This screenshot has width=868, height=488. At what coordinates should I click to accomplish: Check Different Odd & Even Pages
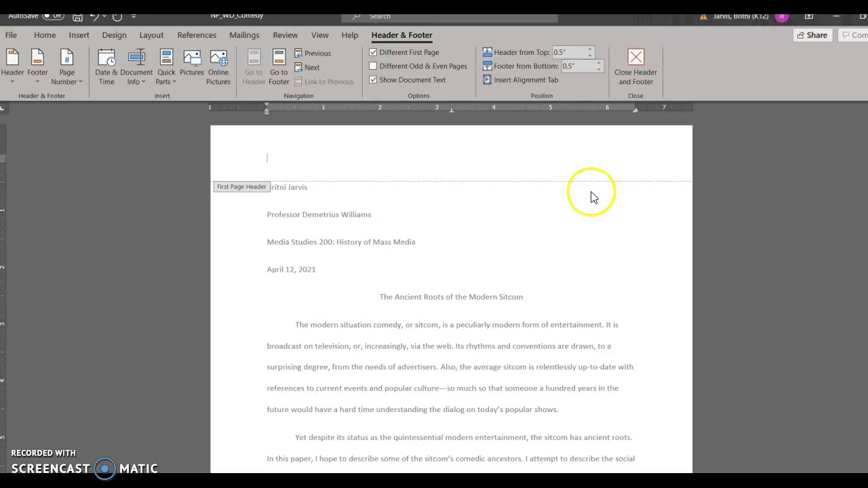click(x=373, y=66)
